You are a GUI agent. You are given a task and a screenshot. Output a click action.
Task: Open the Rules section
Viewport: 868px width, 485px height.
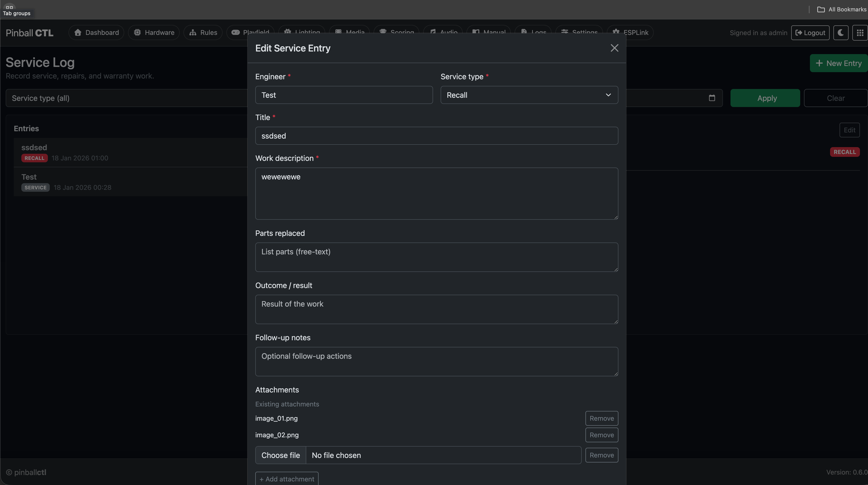(x=203, y=32)
